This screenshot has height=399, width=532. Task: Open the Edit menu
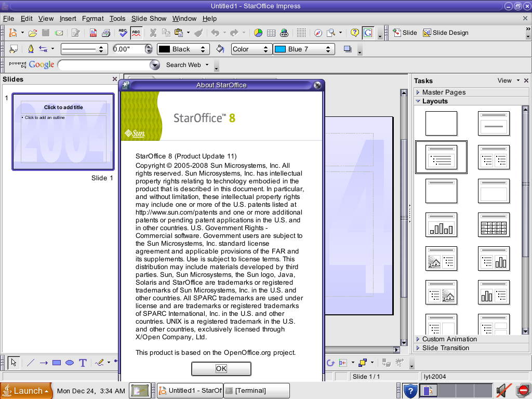(x=26, y=19)
